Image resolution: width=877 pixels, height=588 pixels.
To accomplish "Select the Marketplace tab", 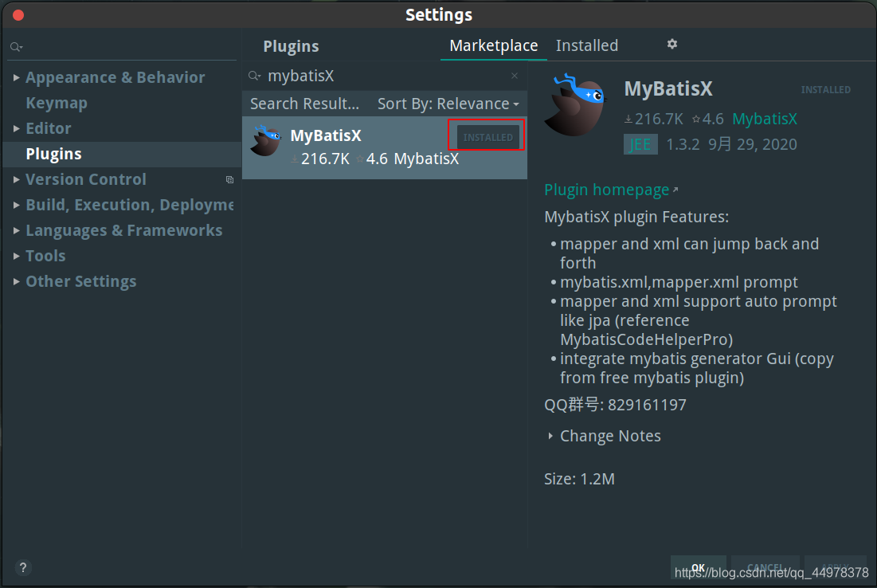I will 493,45.
